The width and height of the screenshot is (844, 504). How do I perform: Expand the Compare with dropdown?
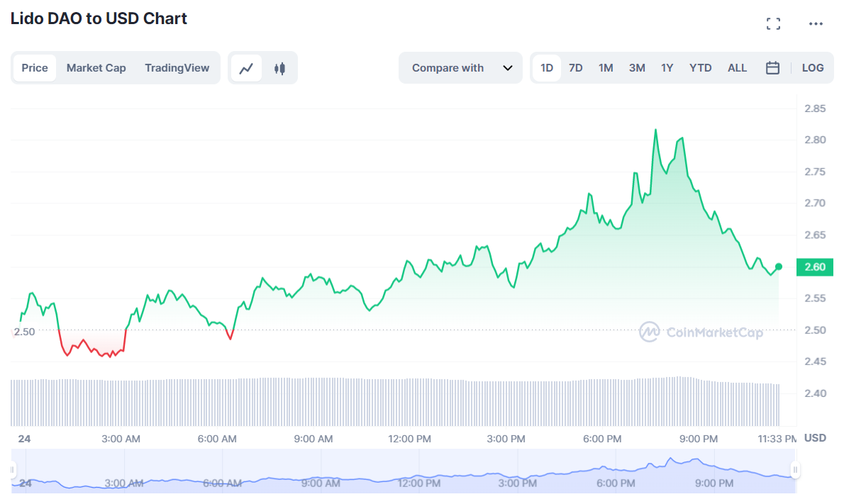(460, 68)
